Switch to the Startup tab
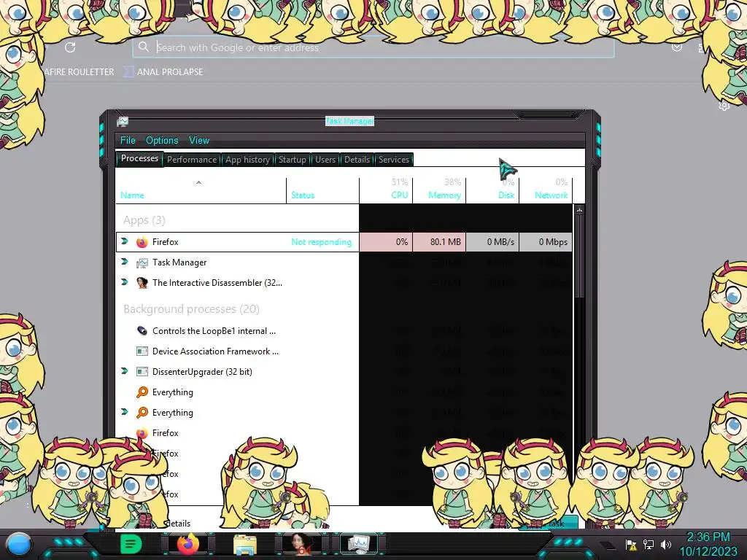Viewport: 747px width, 560px height. pos(292,160)
